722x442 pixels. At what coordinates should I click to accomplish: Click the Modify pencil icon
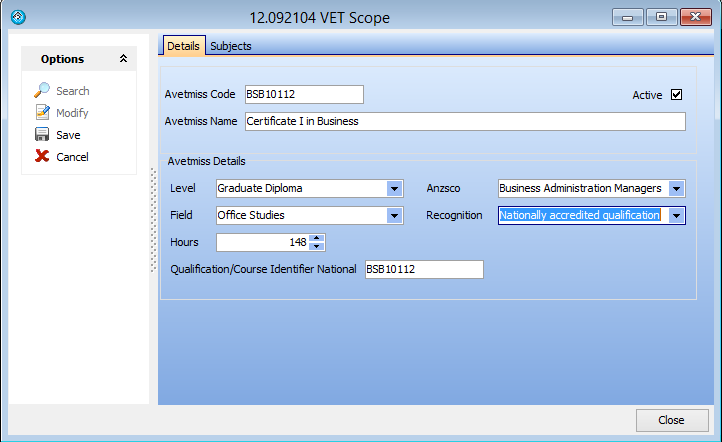click(x=42, y=113)
